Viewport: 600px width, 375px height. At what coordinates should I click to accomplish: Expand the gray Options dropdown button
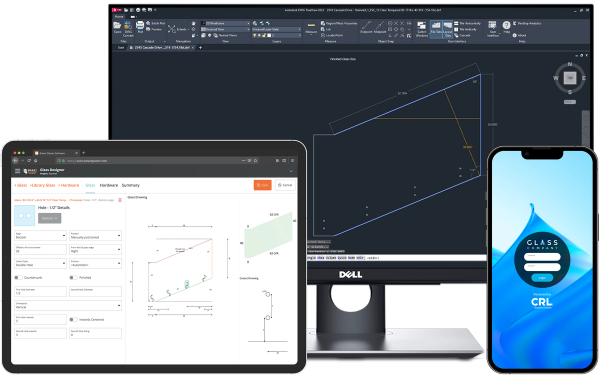49,218
